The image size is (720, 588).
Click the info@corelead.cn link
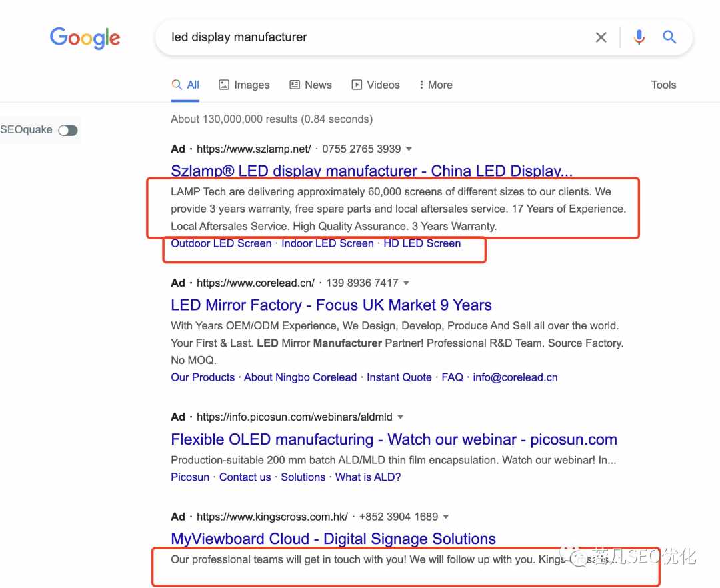(x=515, y=377)
